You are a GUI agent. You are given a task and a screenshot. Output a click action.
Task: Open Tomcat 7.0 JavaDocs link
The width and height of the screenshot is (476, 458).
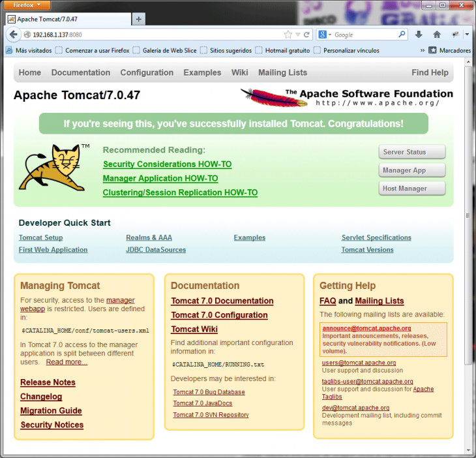tap(203, 403)
